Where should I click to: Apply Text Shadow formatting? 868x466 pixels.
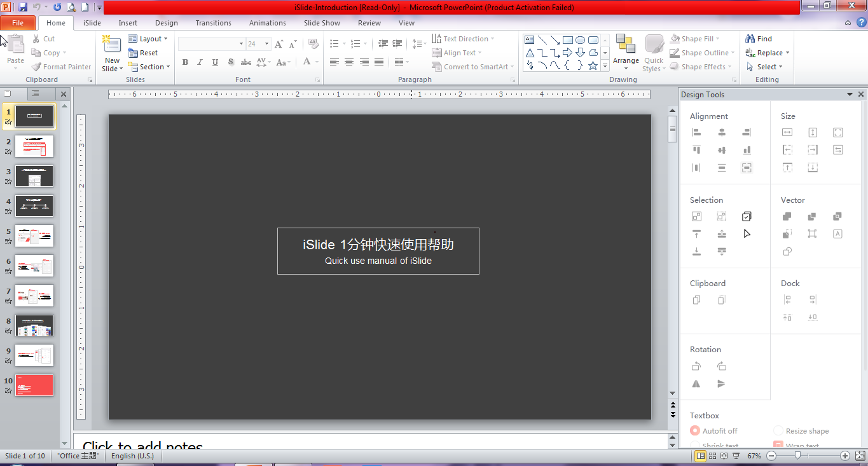[231, 62]
